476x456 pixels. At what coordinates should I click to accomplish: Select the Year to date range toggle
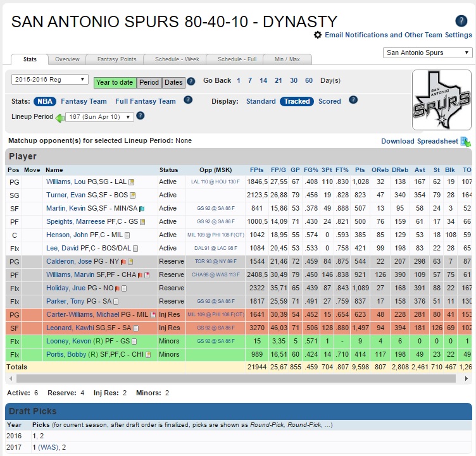tap(115, 82)
